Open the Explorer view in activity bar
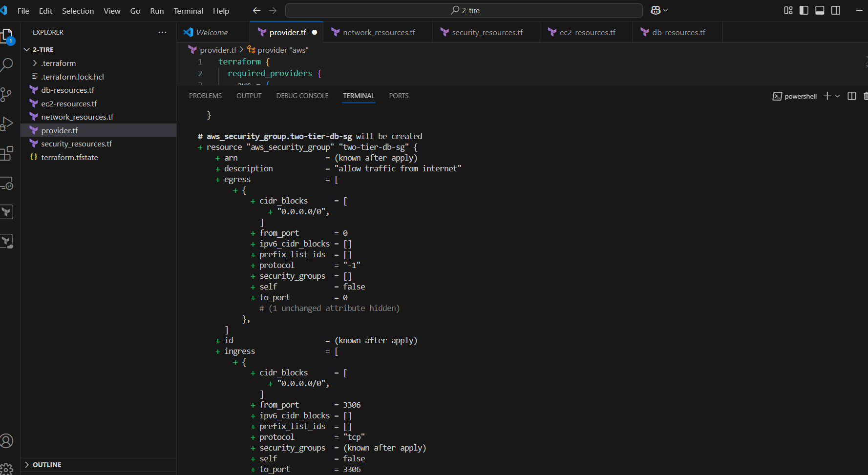 pos(6,36)
